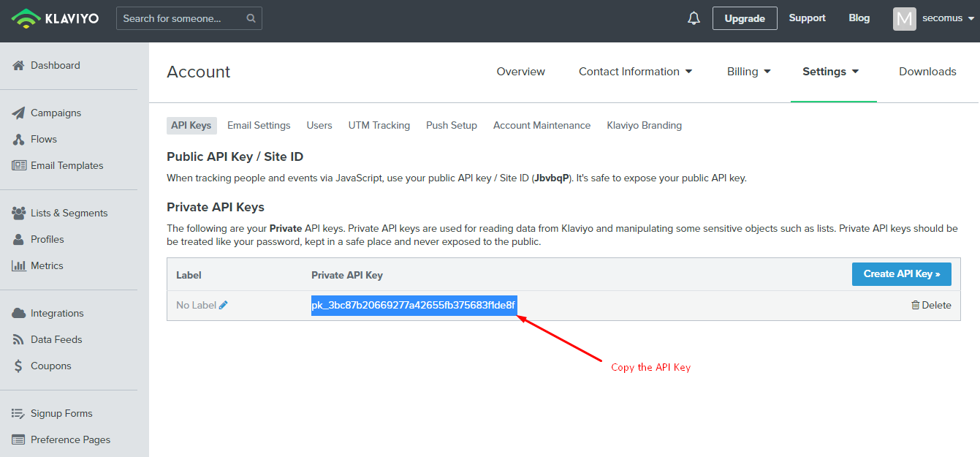
Task: Select the API Keys sub-tab
Action: click(191, 126)
